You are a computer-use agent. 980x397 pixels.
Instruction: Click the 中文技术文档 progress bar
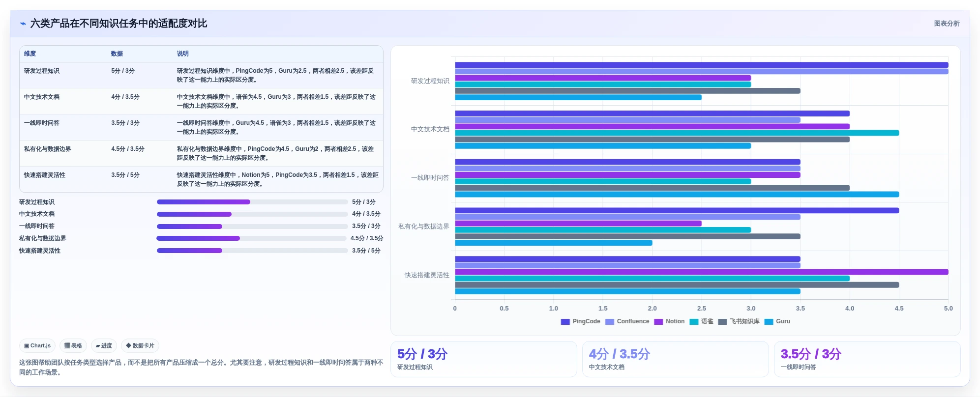pyautogui.click(x=252, y=214)
